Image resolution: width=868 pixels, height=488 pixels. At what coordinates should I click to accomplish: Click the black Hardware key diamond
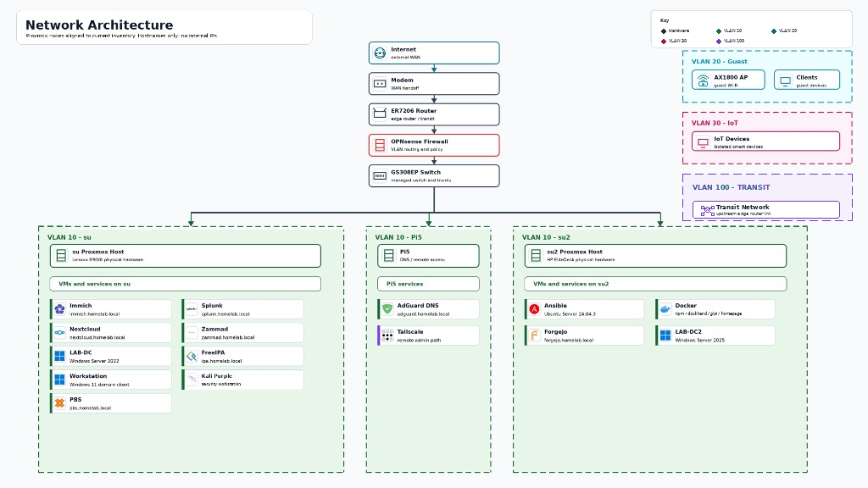664,31
